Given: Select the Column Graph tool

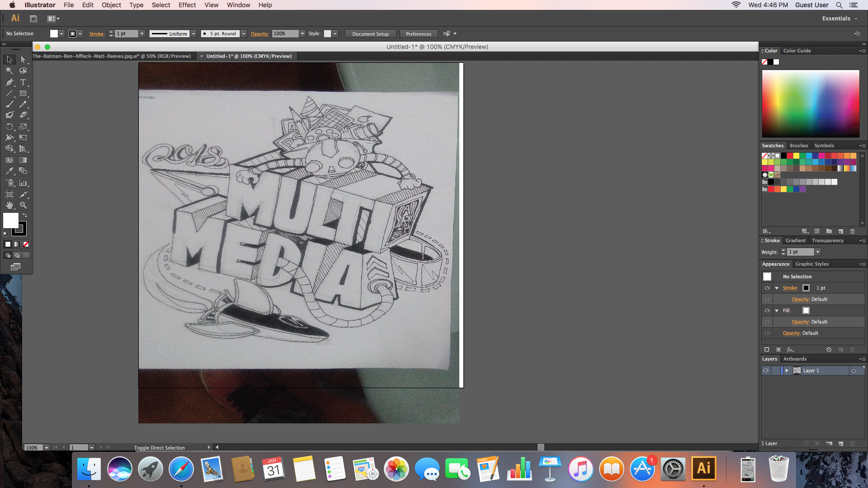Looking at the screenshot, I should tap(23, 183).
